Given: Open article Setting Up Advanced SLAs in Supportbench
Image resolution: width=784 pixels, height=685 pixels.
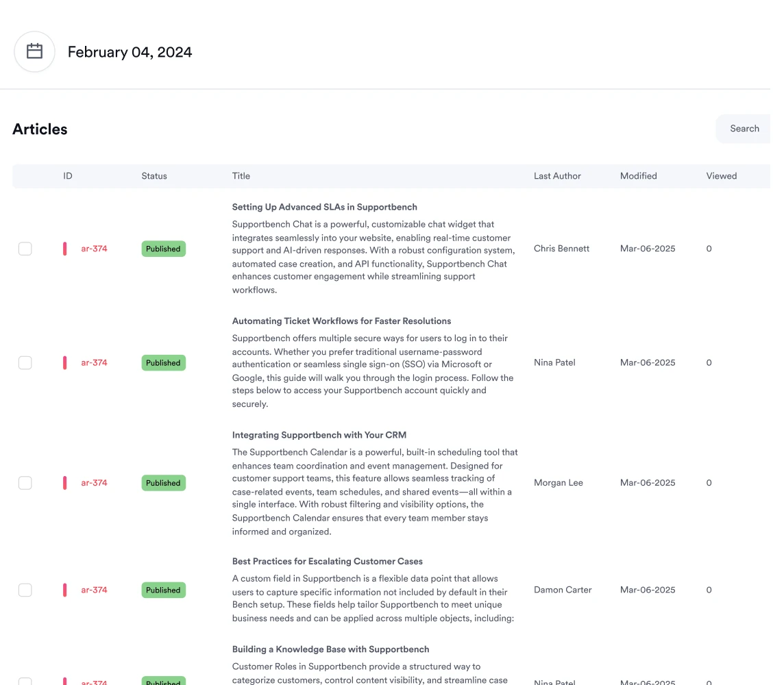Looking at the screenshot, I should (x=324, y=207).
